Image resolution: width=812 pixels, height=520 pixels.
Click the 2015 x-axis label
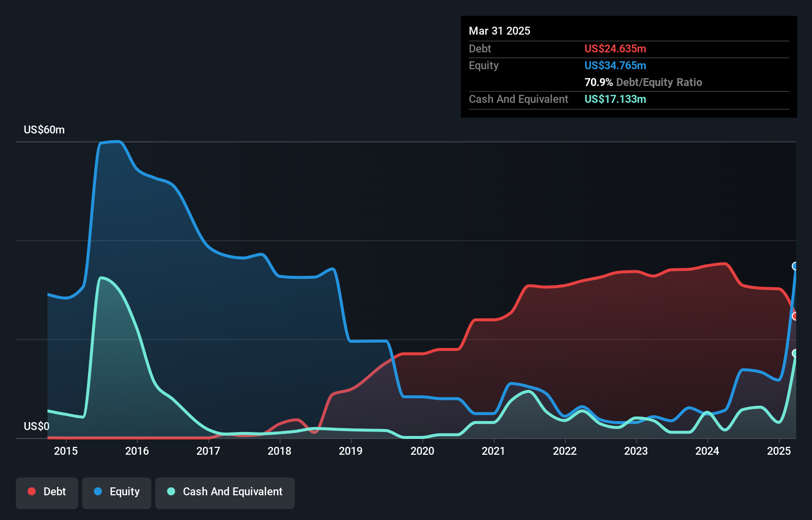click(66, 451)
